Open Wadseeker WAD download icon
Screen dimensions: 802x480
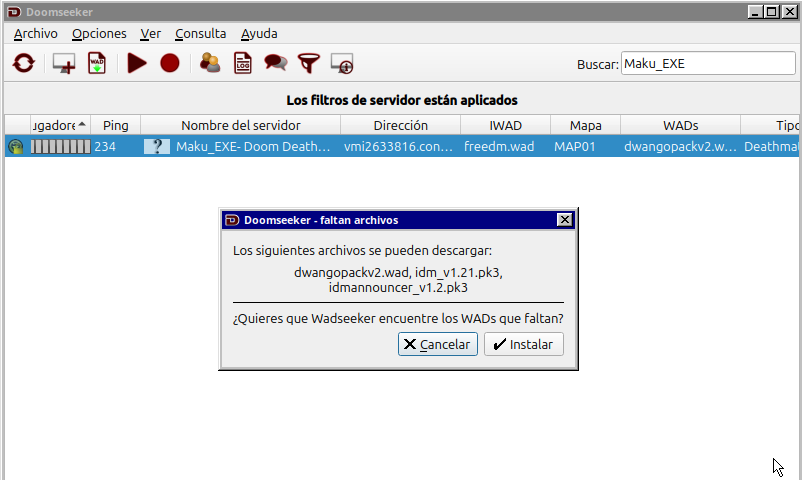97,63
